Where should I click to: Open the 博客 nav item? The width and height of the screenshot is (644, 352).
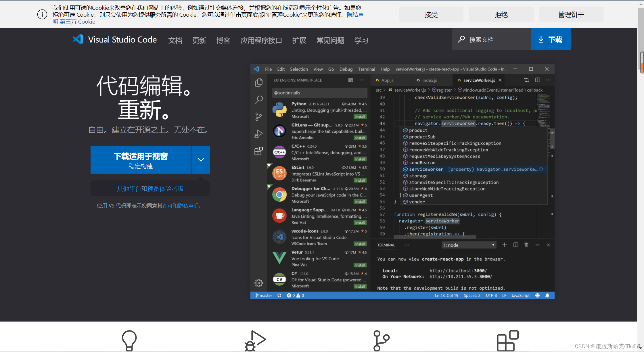(x=223, y=40)
